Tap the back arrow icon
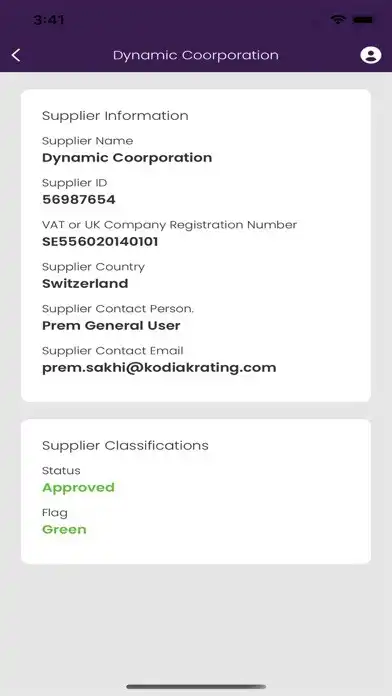392x696 pixels. point(16,55)
